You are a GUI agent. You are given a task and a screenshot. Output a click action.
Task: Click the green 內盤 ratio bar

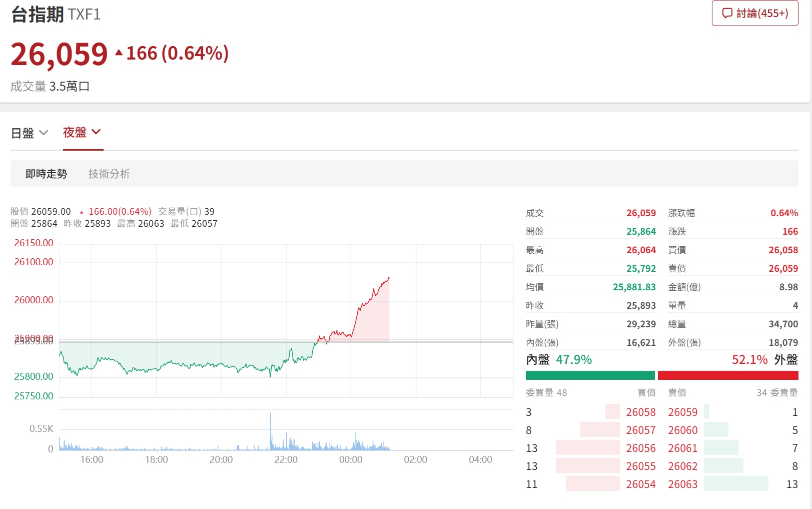[590, 375]
